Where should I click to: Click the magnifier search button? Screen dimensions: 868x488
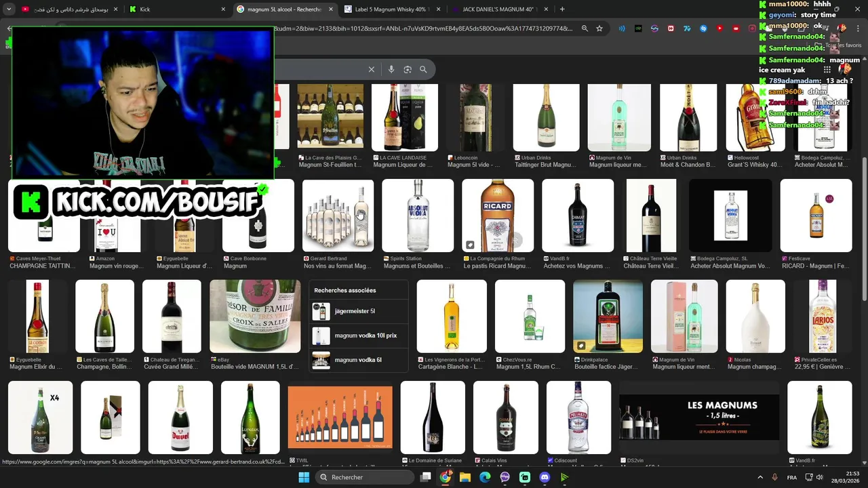pyautogui.click(x=423, y=69)
